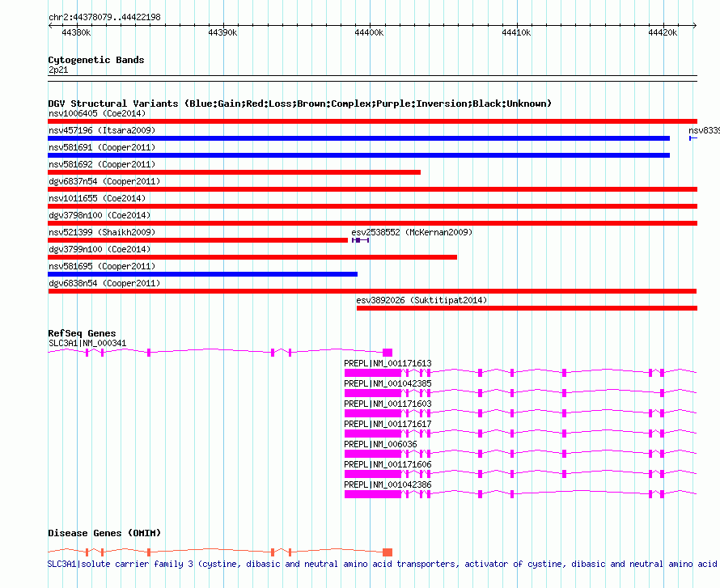The image size is (720, 588).
Task: Click the large exon block of PREPL NM_001171617
Action: [373, 434]
